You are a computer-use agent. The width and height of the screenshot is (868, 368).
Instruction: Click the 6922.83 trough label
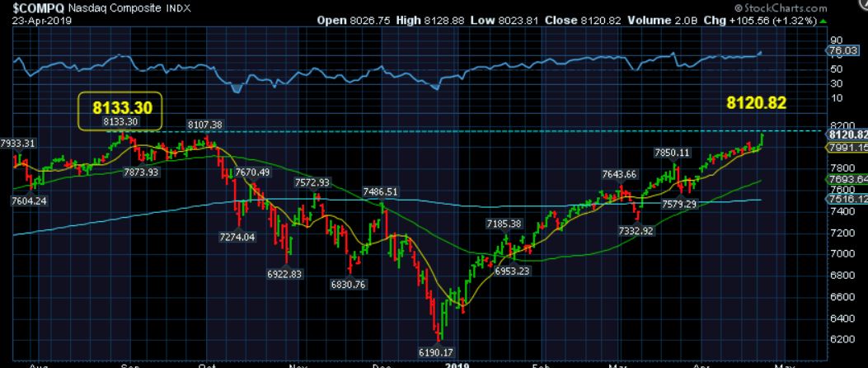284,274
